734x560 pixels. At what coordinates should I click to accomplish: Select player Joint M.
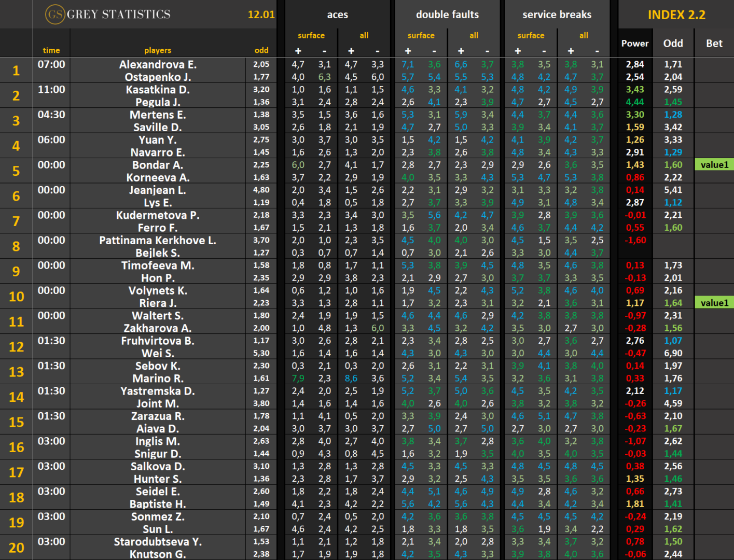158,404
